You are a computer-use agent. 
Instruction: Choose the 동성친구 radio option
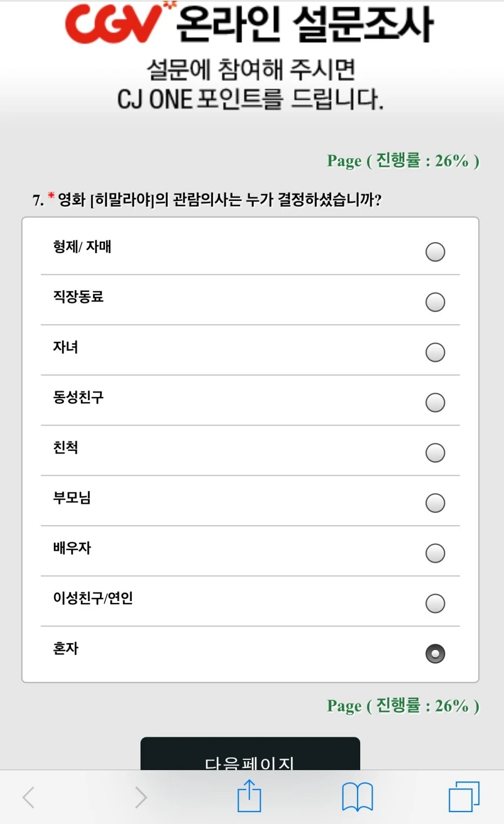pos(435,402)
